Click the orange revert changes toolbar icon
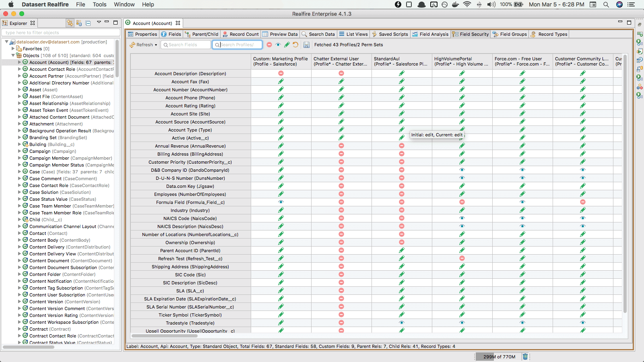Image resolution: width=644 pixels, height=362 pixels. pyautogui.click(x=295, y=45)
